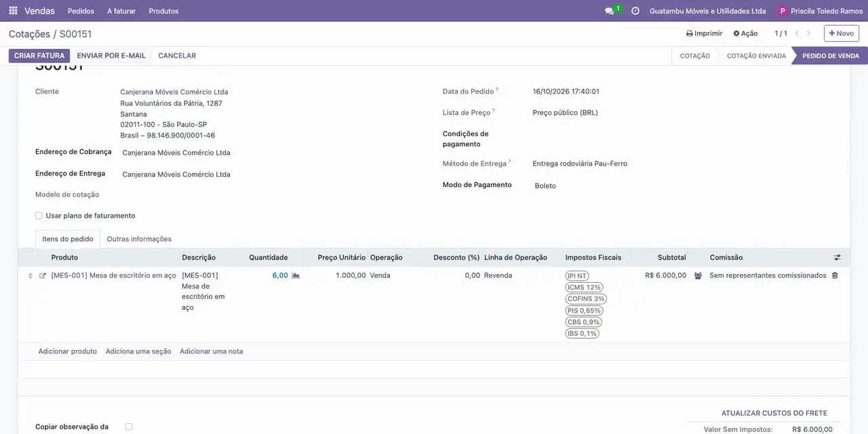Viewport: 868px width, 434px height.
Task: Show the quantity forecast chart icon
Action: [x=296, y=276]
